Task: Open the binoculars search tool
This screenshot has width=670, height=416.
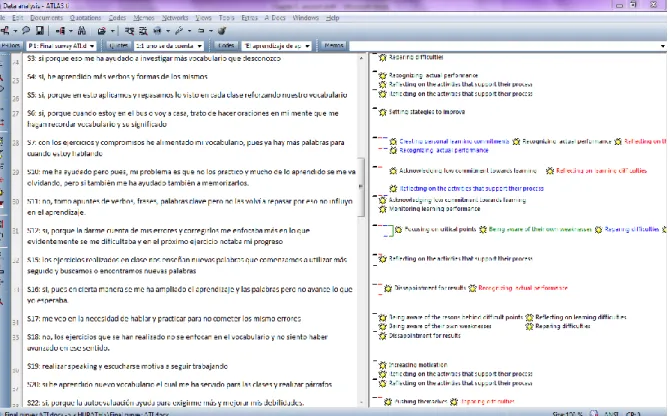Action: 82,31
